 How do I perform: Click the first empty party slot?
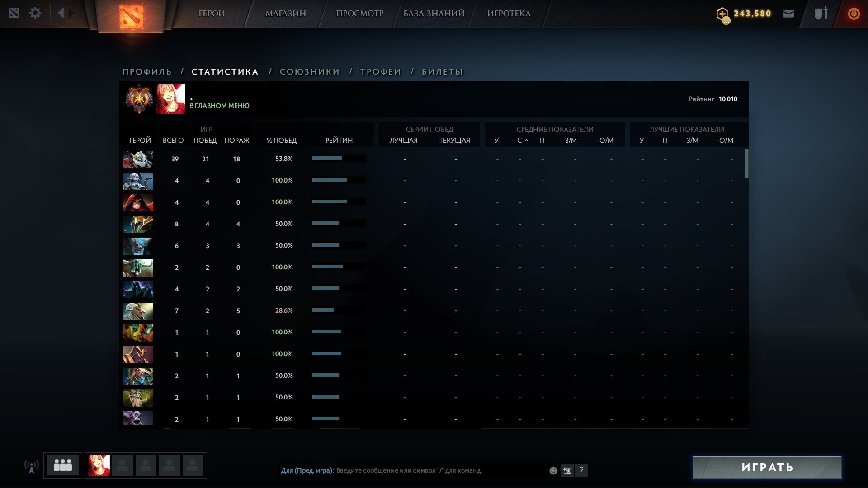(x=122, y=465)
